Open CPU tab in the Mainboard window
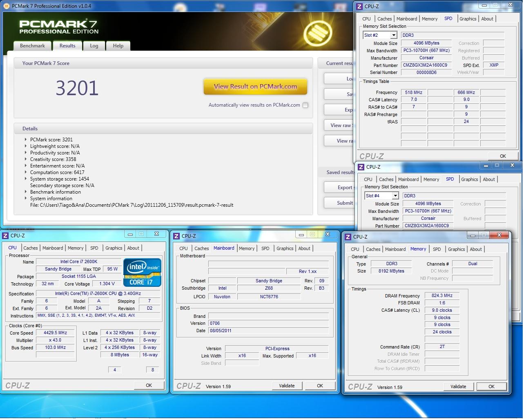Image resolution: width=526 pixels, height=420 pixels. tap(184, 248)
